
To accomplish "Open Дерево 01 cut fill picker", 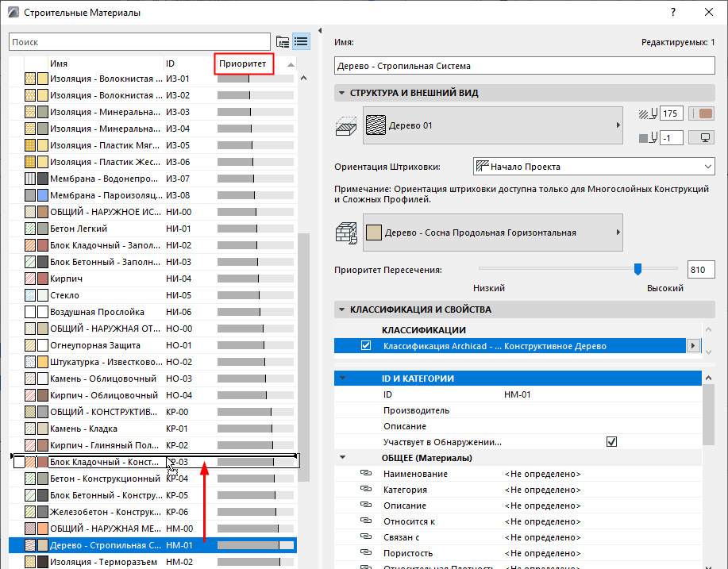I will [492, 125].
